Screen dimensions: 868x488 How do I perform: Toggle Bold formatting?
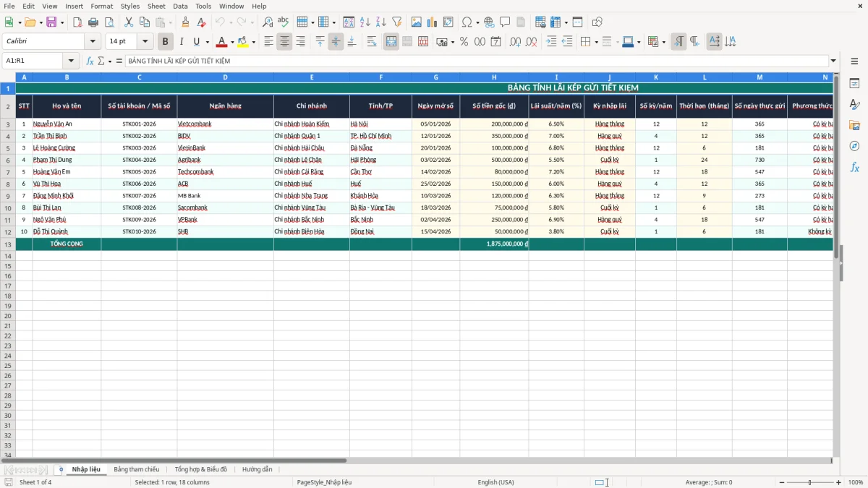pyautogui.click(x=165, y=42)
